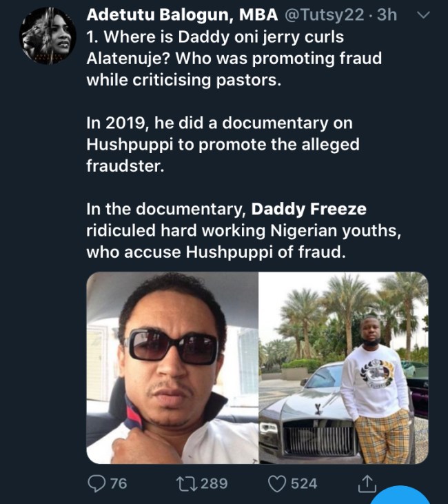Click 'who accuse Hushpuppi of fraud' line
The width and height of the screenshot is (448, 504).
214,252
